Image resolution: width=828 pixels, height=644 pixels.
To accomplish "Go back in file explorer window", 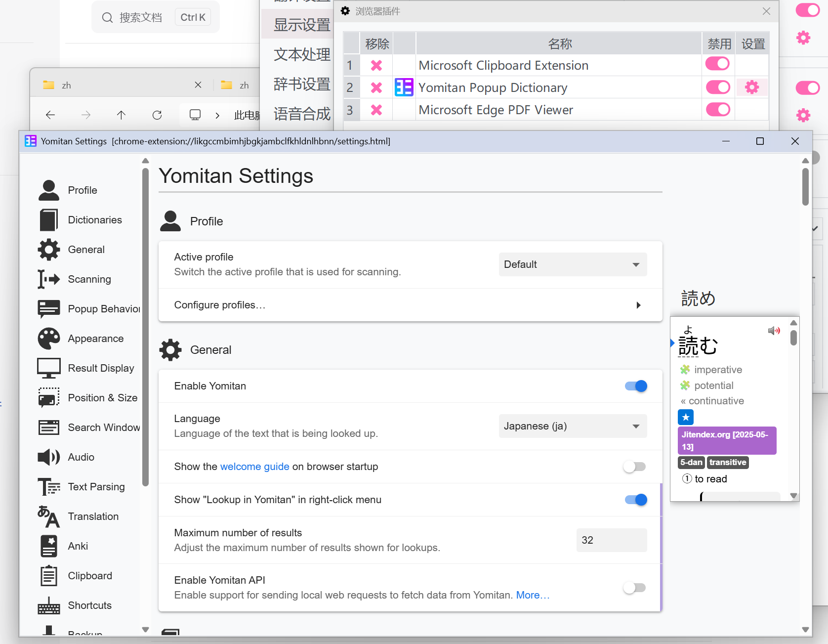I will [x=50, y=115].
